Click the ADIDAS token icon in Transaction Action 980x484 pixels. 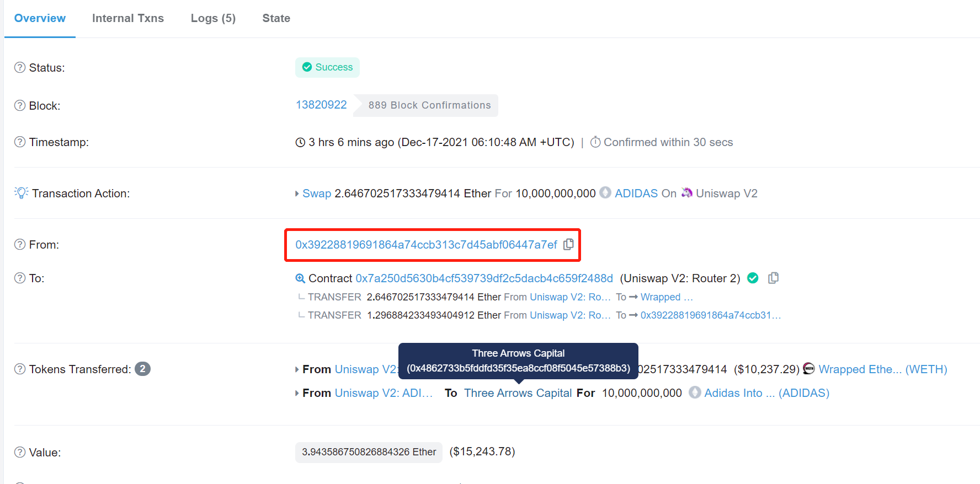click(x=605, y=193)
